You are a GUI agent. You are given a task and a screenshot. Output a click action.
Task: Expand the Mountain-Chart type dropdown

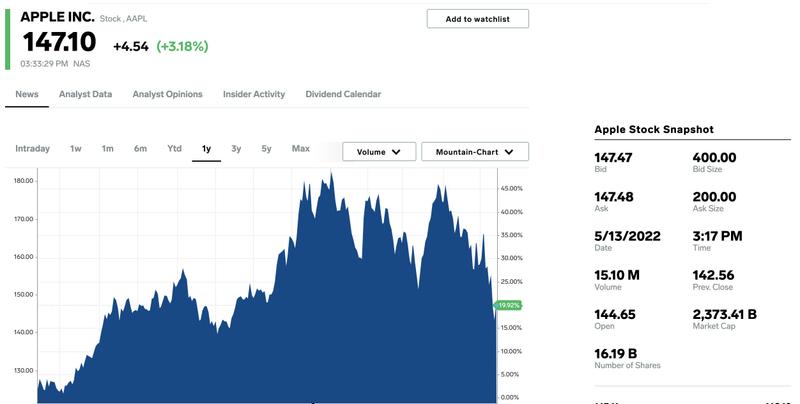[475, 152]
